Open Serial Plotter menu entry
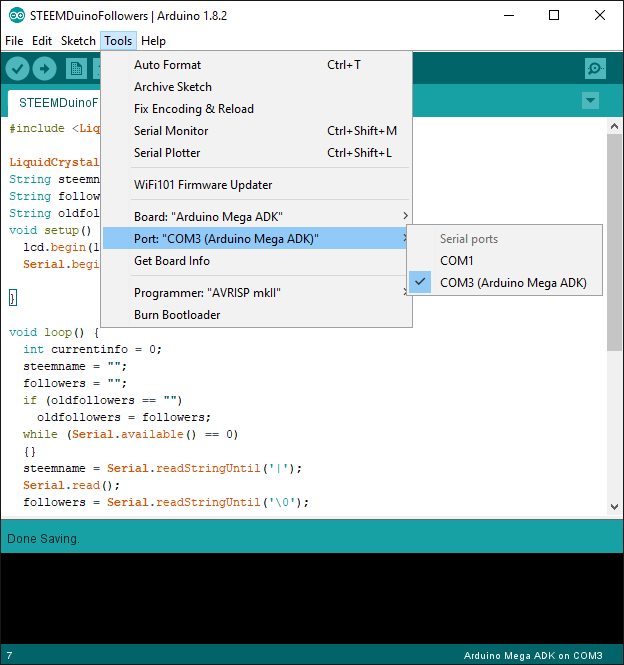The height and width of the screenshot is (665, 624). point(256,153)
